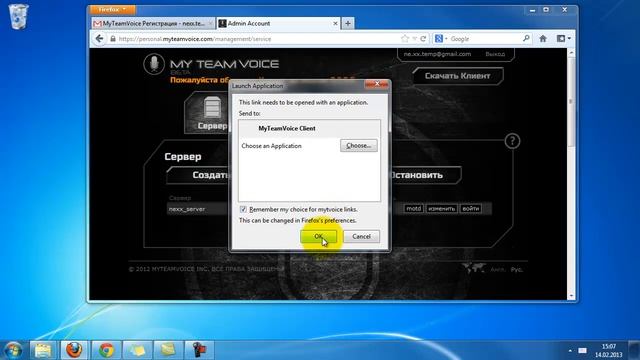Click the My Team Voice microphone logo
Image resolution: width=640 pixels, height=360 pixels.
click(154, 64)
